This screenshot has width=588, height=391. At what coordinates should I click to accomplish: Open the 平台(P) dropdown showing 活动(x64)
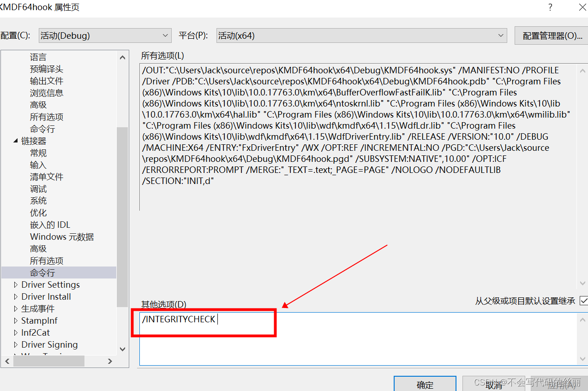click(x=362, y=36)
